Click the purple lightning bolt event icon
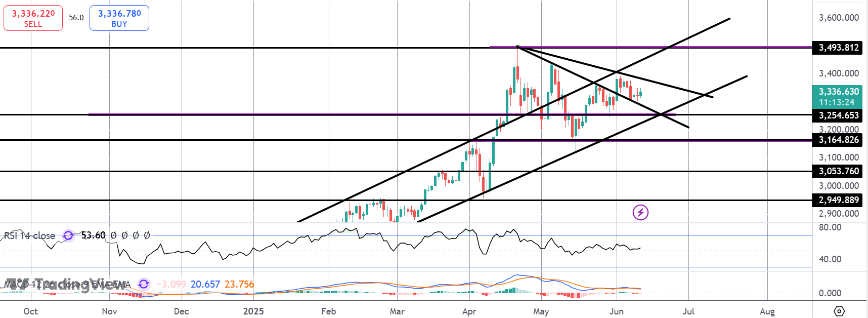 pos(640,212)
